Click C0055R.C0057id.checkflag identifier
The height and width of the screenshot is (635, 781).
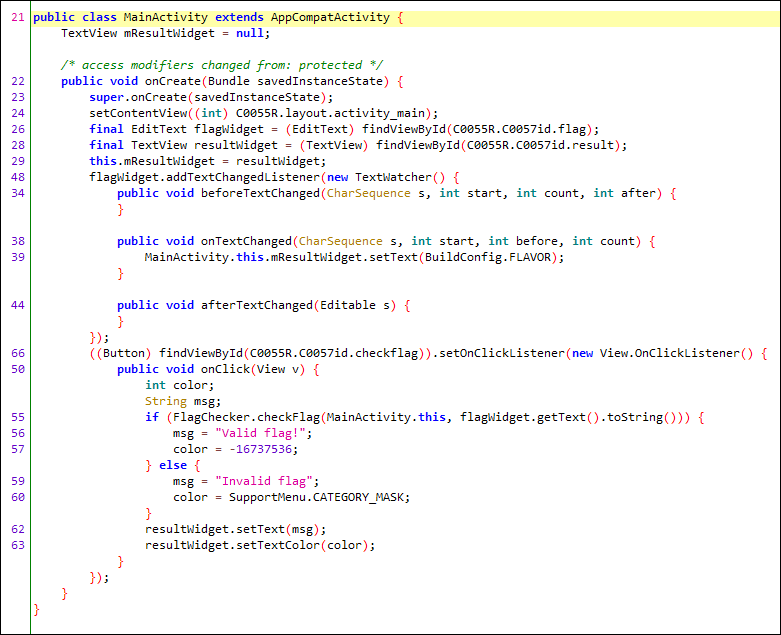[334, 353]
